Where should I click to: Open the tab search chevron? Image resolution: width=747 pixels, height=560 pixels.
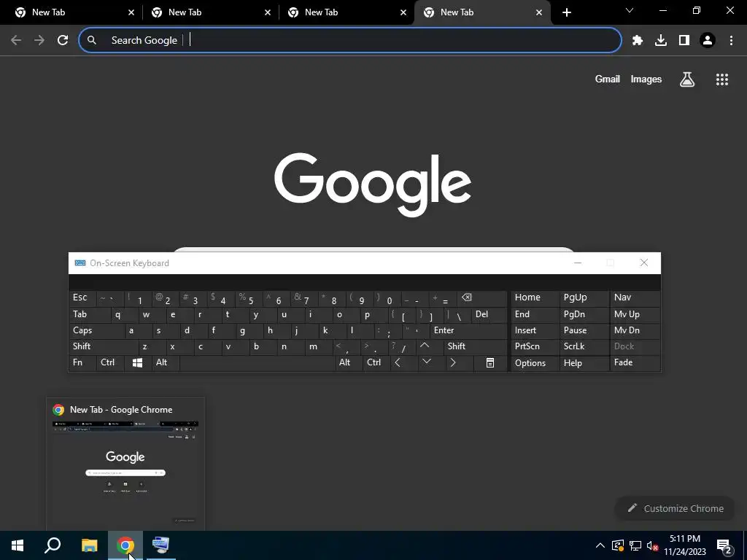[x=630, y=10]
